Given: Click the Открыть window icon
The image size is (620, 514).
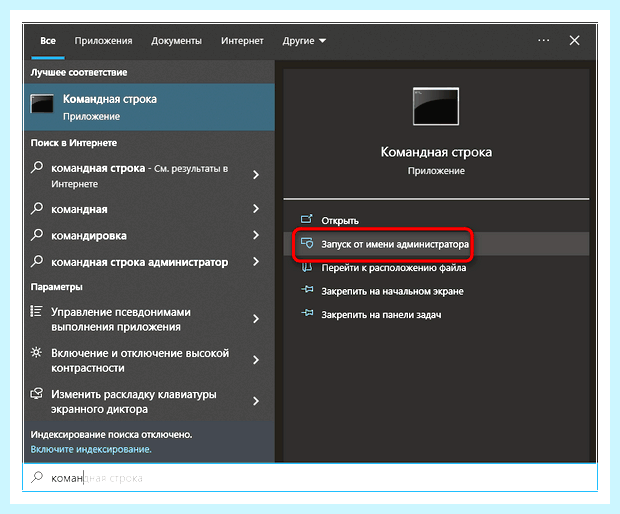Looking at the screenshot, I should click(x=307, y=219).
